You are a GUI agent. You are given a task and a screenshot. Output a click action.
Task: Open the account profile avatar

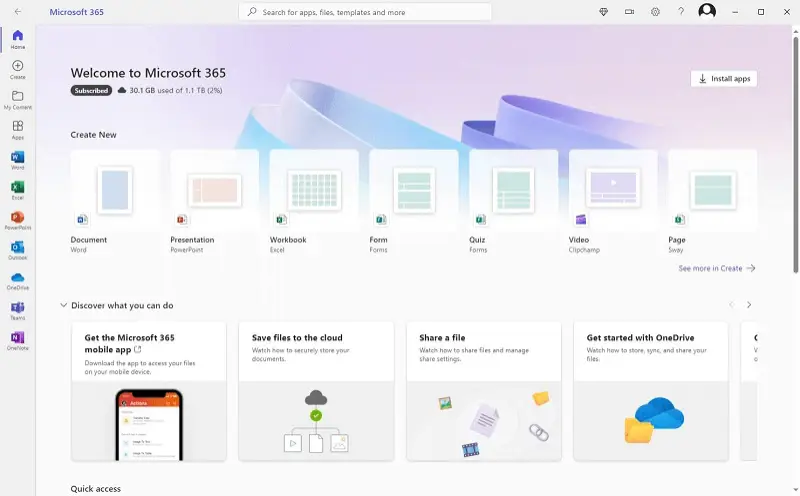point(707,11)
